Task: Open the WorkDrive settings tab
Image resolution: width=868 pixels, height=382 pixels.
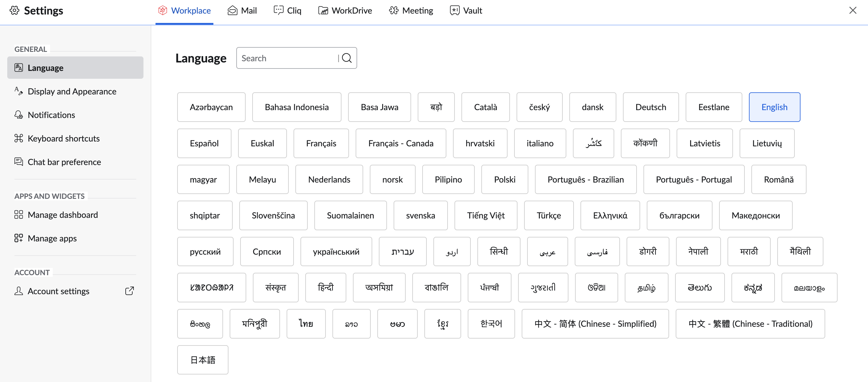Action: (x=345, y=11)
